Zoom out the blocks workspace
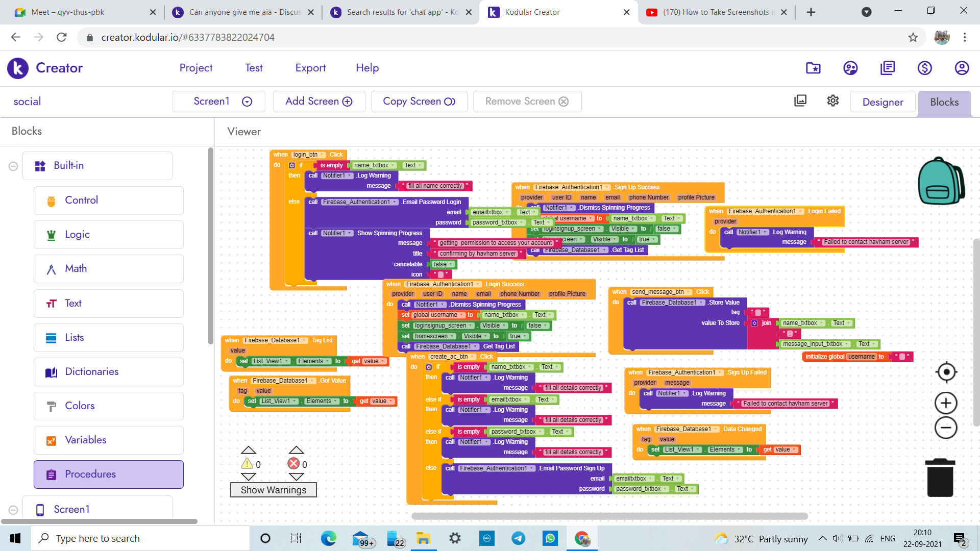Viewport: 980px width, 551px height. point(946,428)
